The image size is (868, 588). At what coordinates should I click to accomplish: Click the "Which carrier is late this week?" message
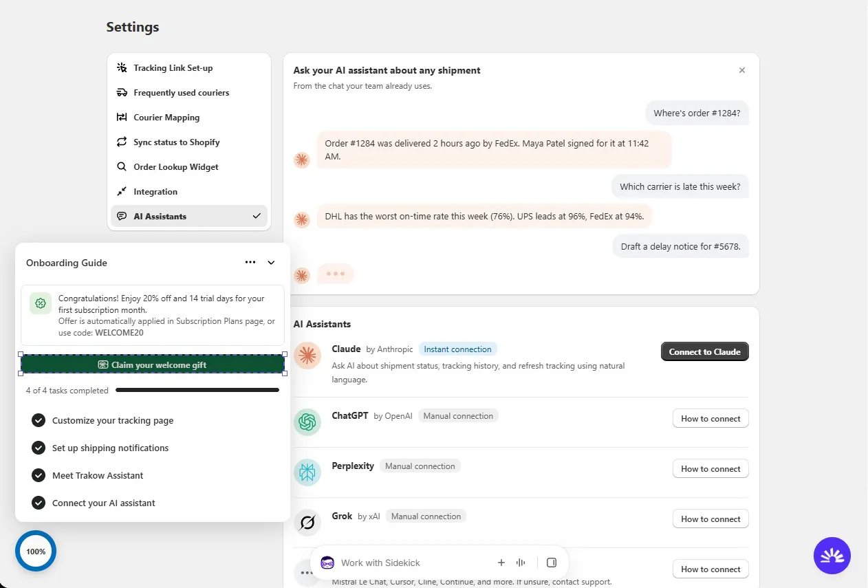pos(680,186)
